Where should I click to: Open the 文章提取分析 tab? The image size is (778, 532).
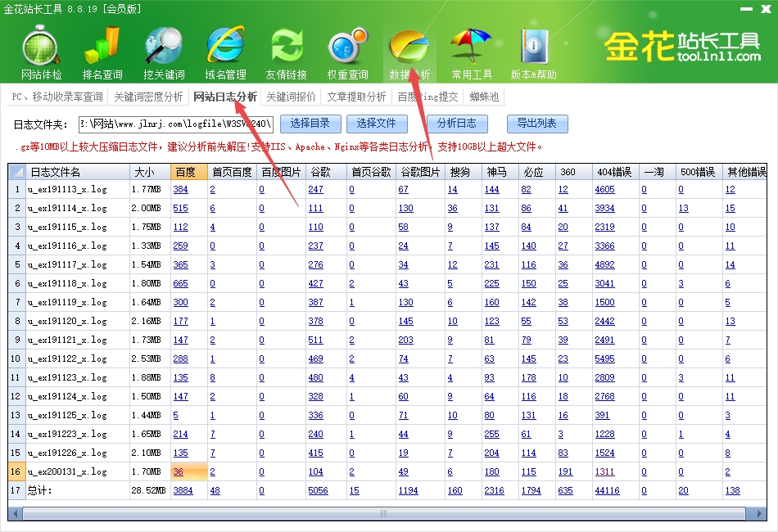click(x=356, y=97)
